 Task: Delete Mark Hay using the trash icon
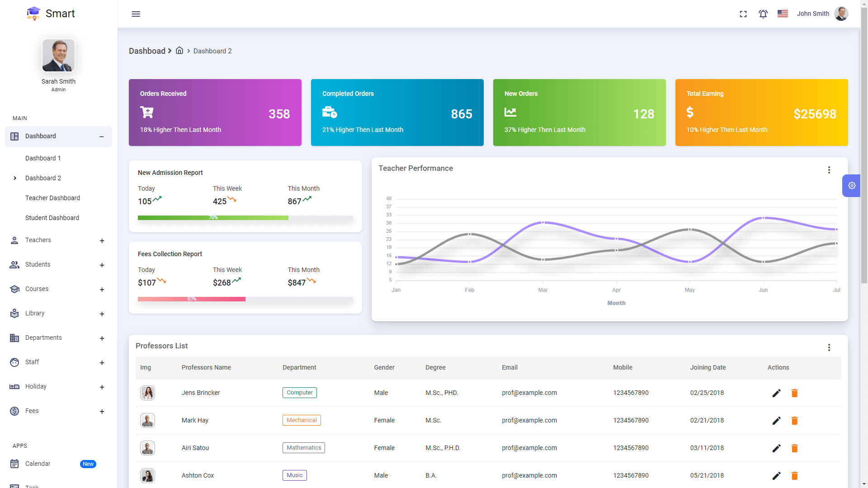pyautogui.click(x=795, y=420)
